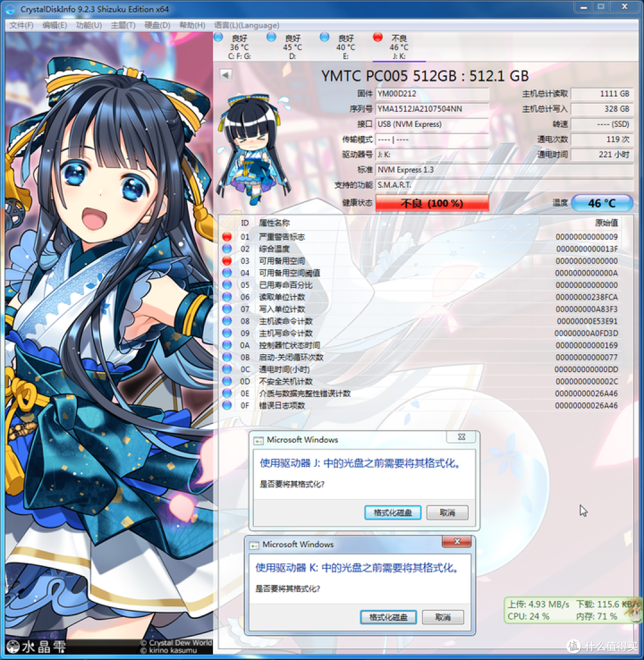
Task: Open the 语言(L)(Language) menu
Action: tap(247, 25)
